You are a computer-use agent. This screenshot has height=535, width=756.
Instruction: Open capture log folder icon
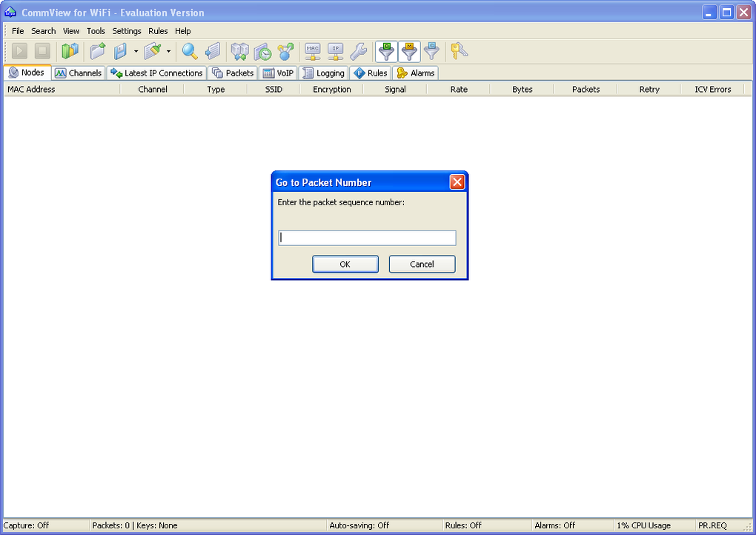click(x=97, y=51)
